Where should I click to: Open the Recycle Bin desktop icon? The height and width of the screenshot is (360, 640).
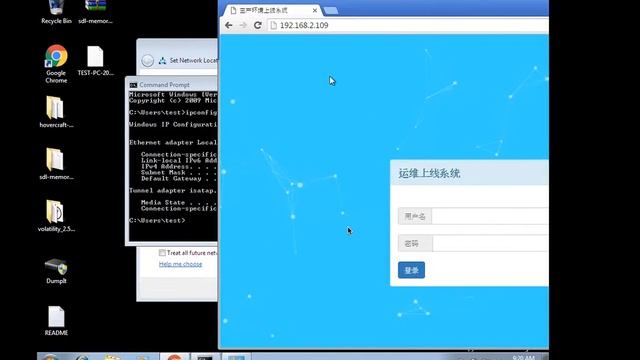[56, 12]
